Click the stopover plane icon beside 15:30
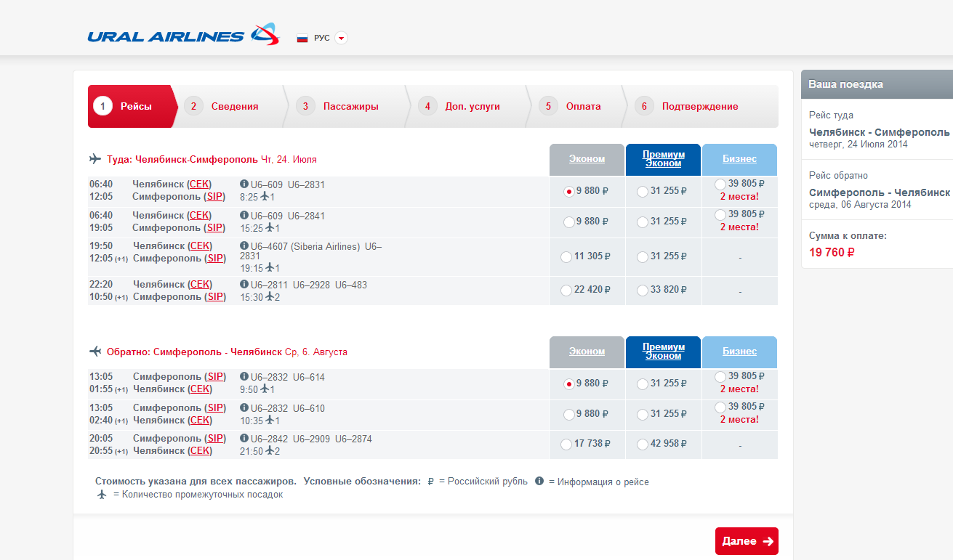The image size is (953, 560). pos(270,296)
